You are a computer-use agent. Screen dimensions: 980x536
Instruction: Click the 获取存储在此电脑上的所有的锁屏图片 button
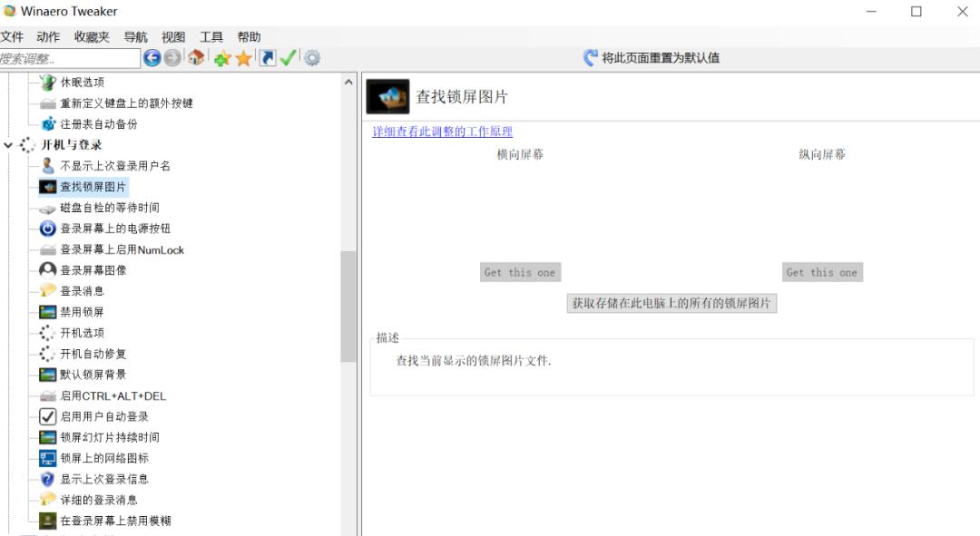tap(671, 303)
